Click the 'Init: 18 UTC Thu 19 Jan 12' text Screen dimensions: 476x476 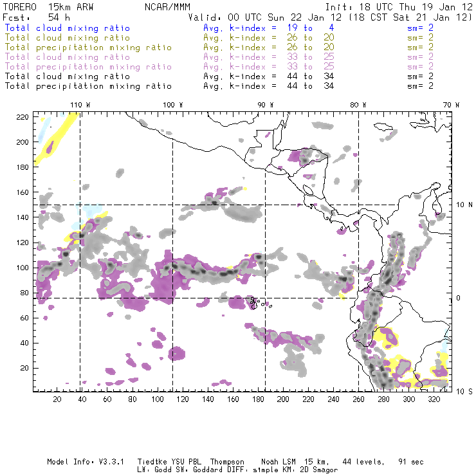tap(399, 7)
